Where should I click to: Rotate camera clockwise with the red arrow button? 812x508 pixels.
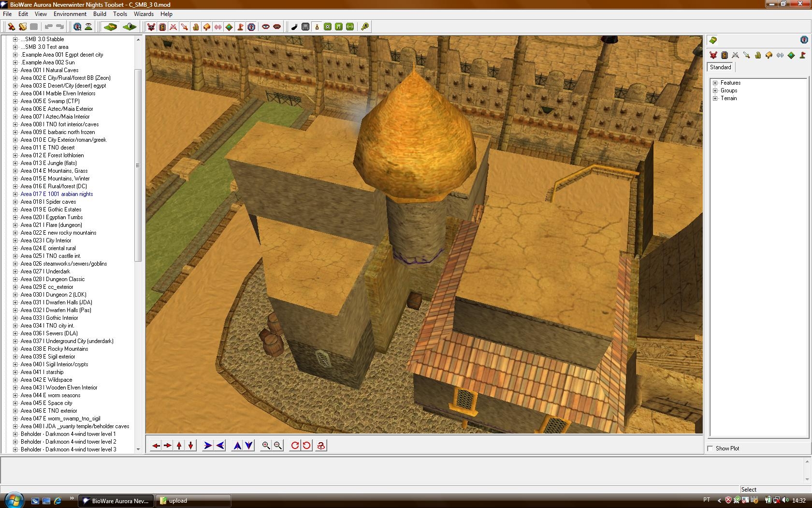point(295,446)
